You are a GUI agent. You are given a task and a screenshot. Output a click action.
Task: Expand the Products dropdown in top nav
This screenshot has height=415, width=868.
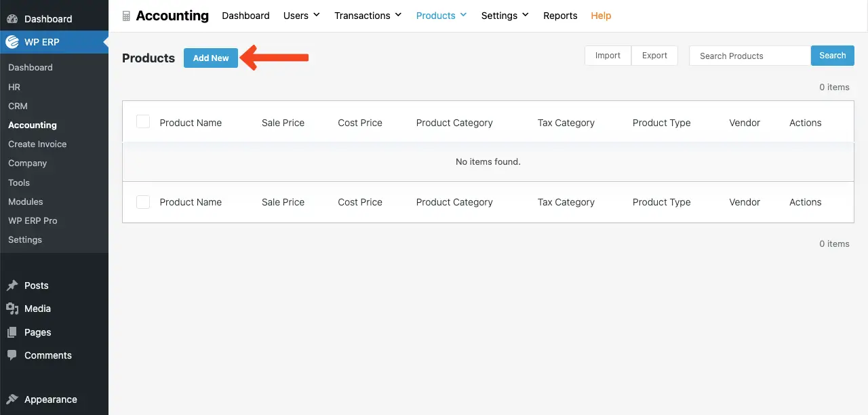coord(441,16)
